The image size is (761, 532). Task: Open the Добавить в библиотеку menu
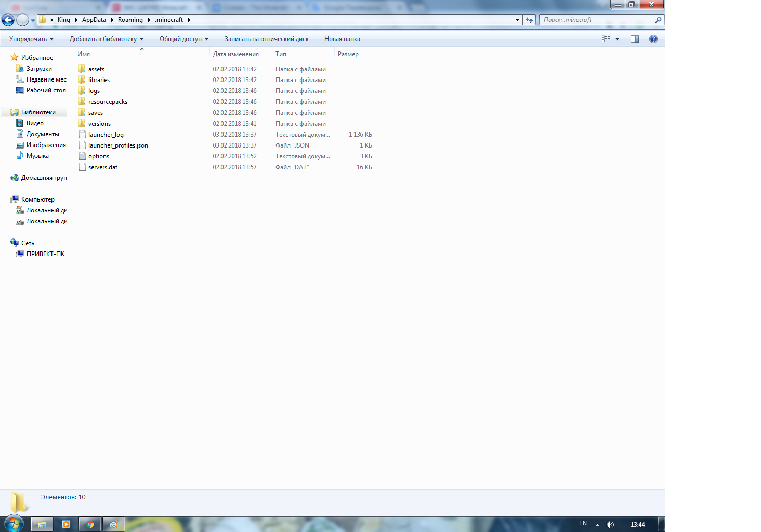(107, 39)
